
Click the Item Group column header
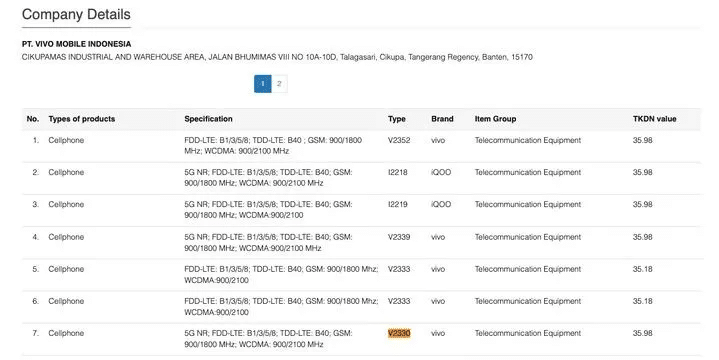[x=495, y=119]
